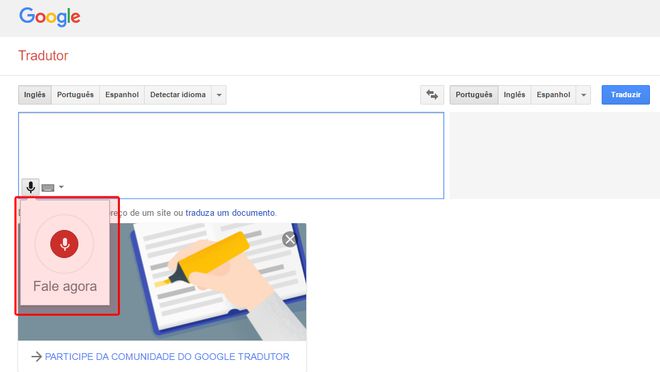Open the traduza um documento link
The image size is (660, 372).
point(230,213)
